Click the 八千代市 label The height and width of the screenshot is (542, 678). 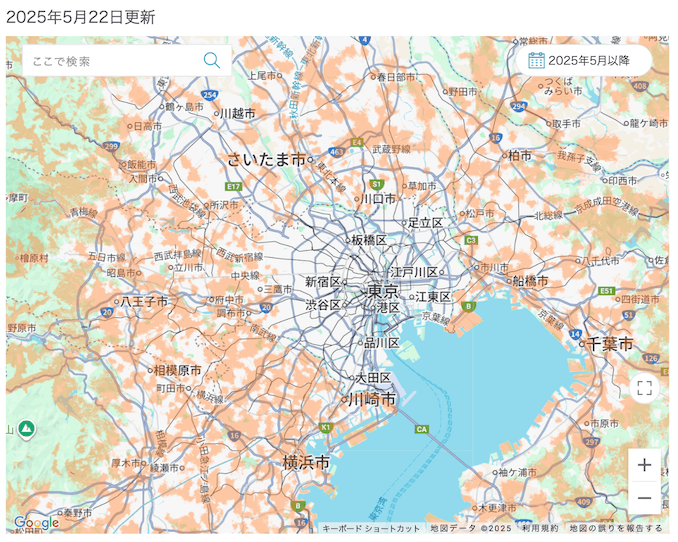[600, 260]
